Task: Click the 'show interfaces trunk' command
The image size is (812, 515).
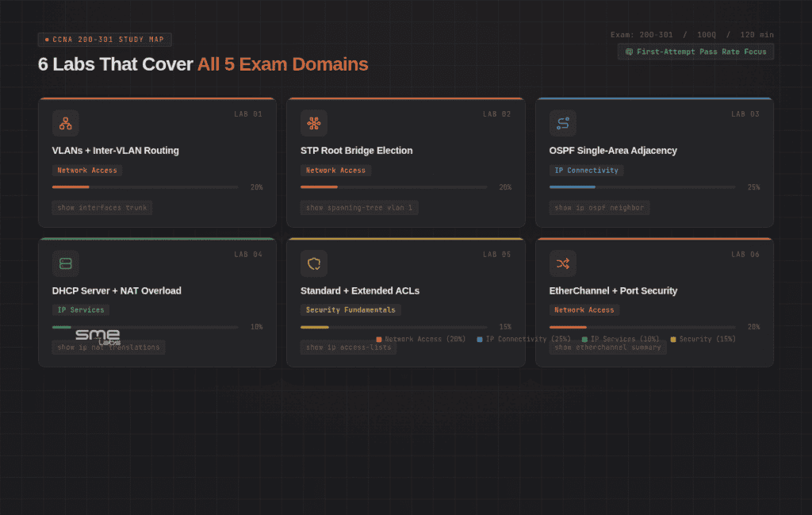Action: click(x=102, y=208)
